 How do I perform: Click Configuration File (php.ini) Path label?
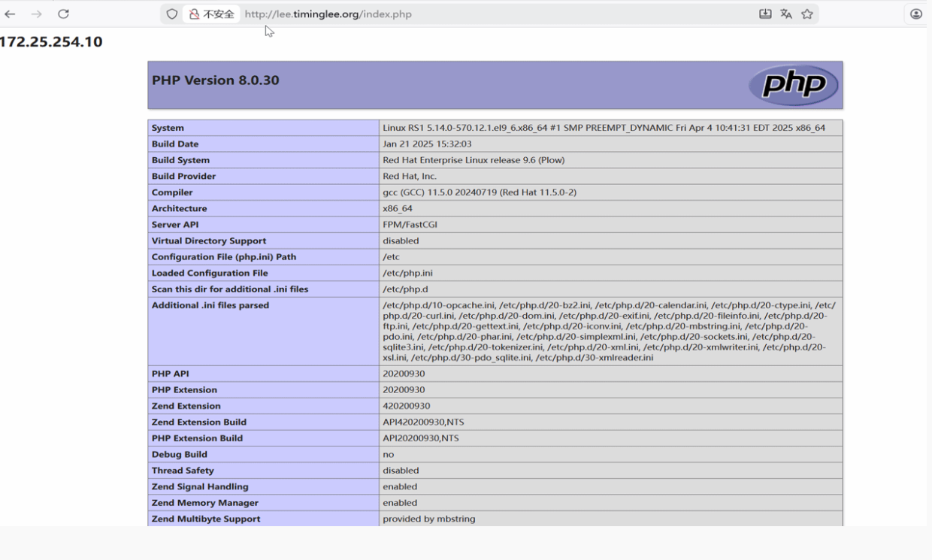coord(224,257)
